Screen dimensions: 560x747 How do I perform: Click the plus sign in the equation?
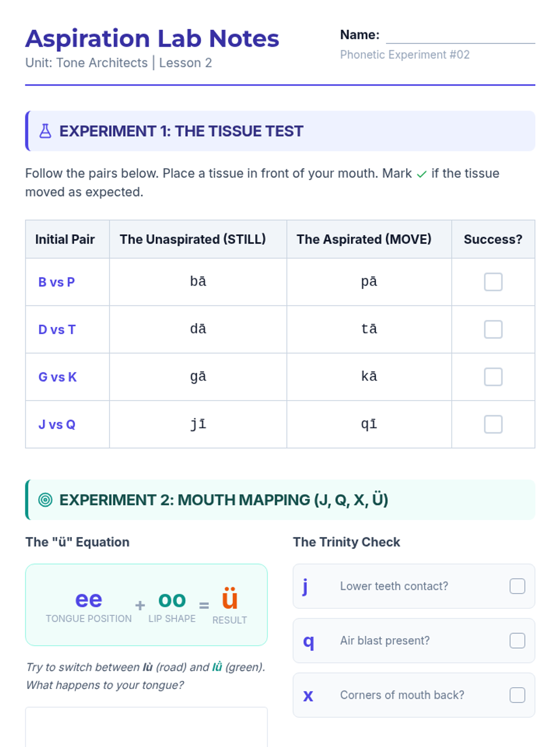pos(140,606)
